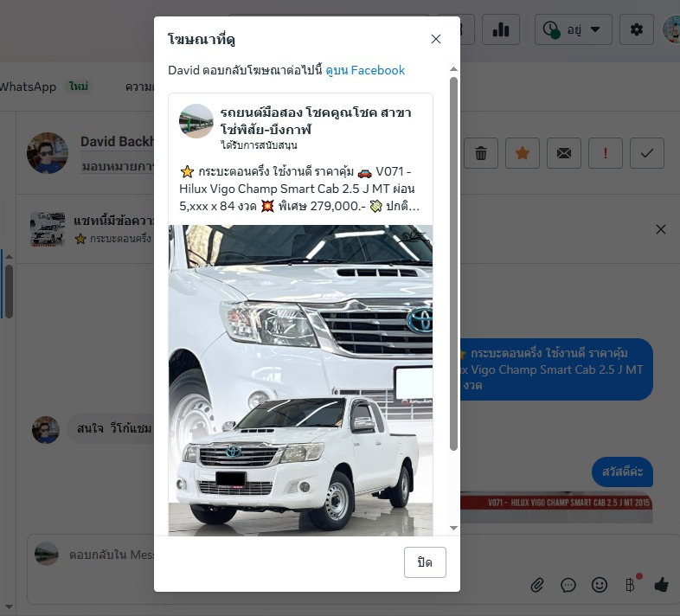Open the ดูบน Facebook link

[x=365, y=70]
